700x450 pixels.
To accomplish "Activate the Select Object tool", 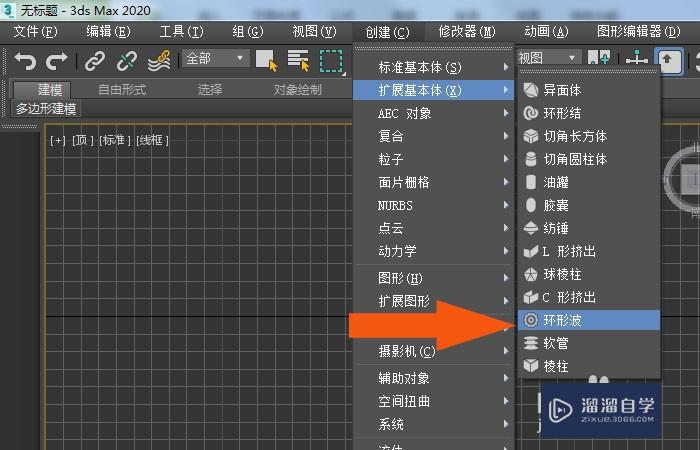I will coord(267,60).
